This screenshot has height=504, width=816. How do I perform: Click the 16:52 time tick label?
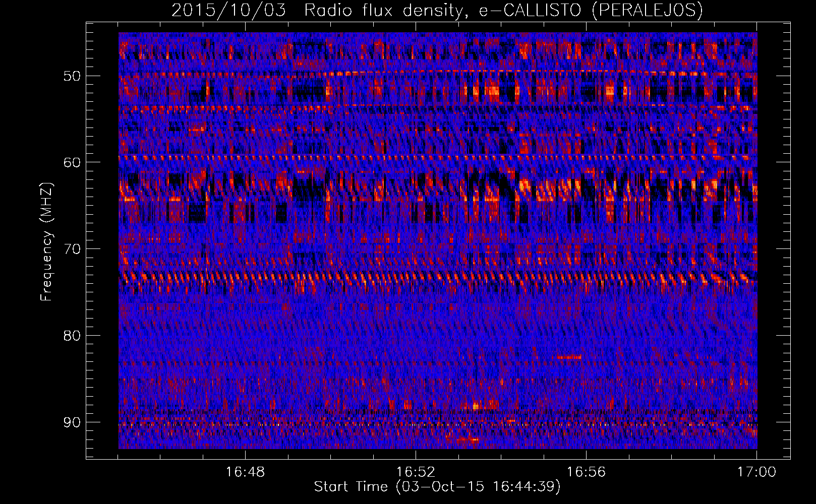pyautogui.click(x=416, y=472)
